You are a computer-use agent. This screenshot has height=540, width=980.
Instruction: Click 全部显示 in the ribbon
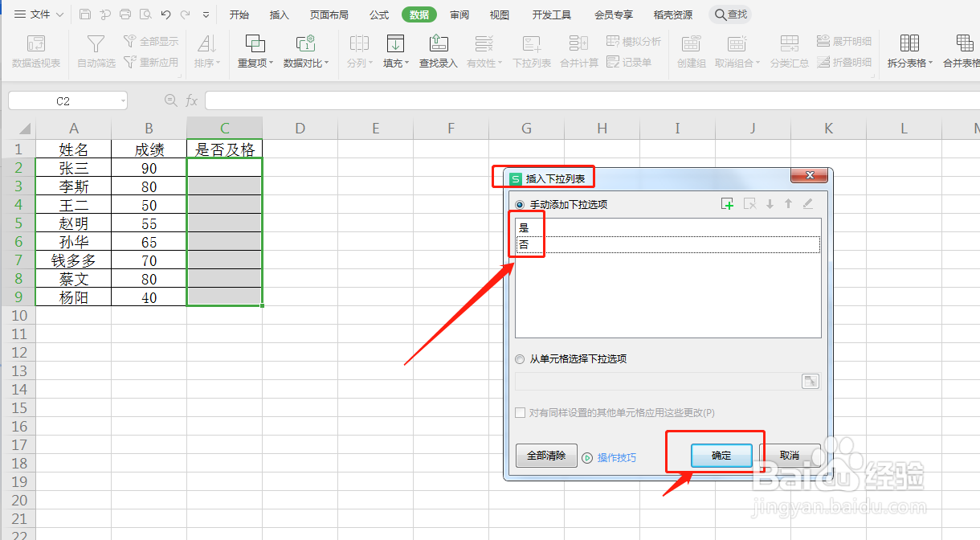151,41
